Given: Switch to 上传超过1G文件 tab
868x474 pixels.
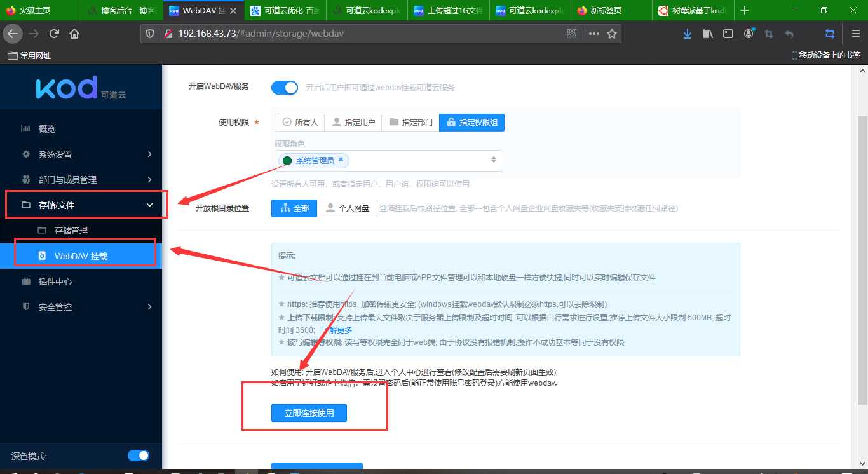Looking at the screenshot, I should click(449, 11).
